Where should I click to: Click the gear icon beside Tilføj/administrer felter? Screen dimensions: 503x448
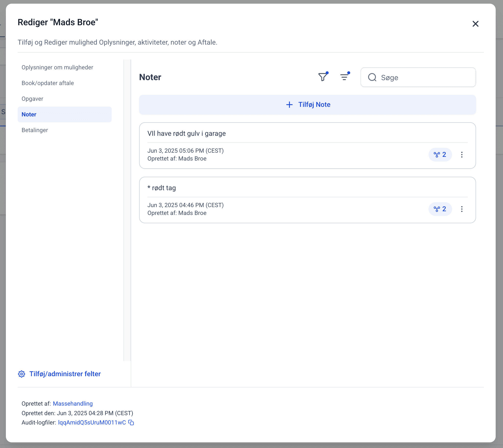tap(22, 374)
